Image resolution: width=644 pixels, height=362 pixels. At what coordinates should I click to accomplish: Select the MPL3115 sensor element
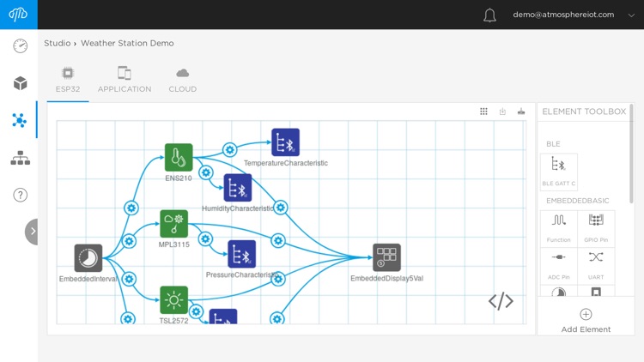tap(173, 224)
